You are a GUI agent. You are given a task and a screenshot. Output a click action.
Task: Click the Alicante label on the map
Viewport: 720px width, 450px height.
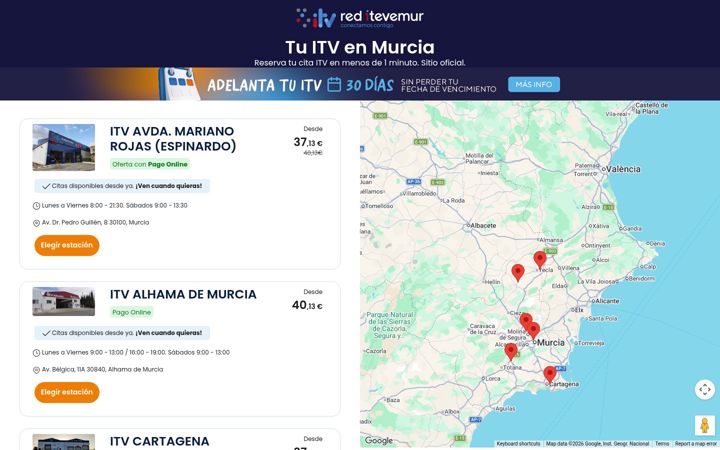607,301
